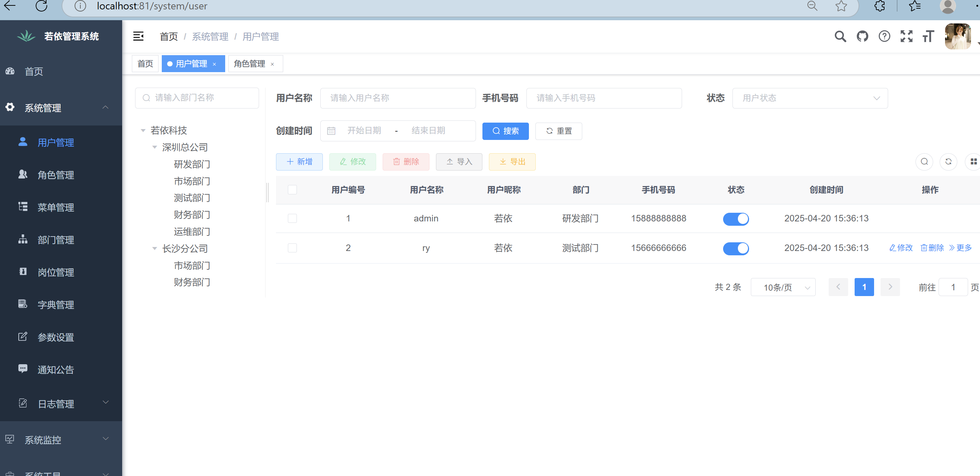Refresh the table using the refresh icon

[x=948, y=162]
